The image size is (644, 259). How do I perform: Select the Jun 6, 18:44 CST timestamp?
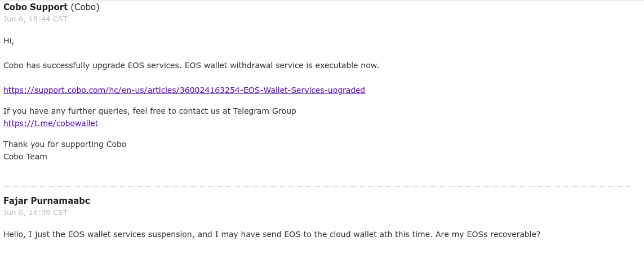35,19
